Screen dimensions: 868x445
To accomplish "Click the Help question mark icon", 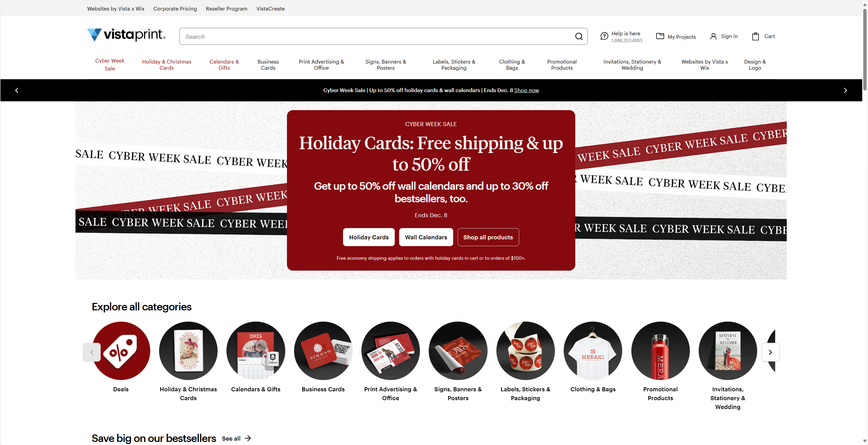I will 604,36.
